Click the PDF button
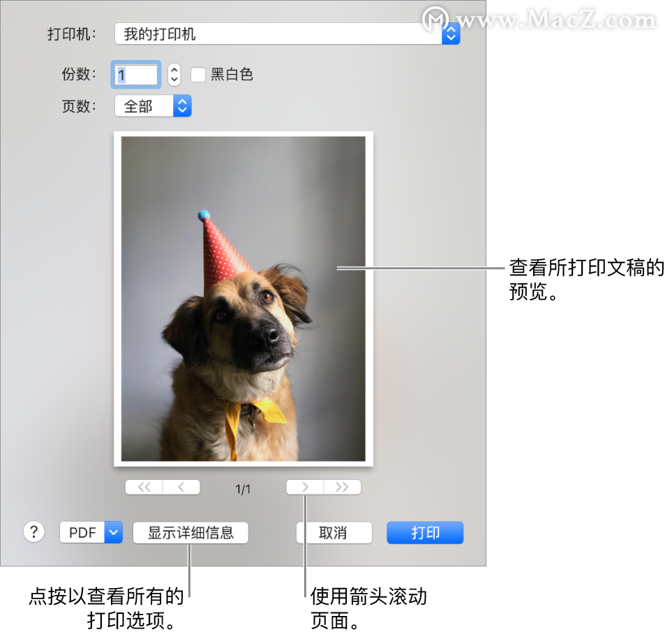The image size is (672, 639). pos(82,533)
